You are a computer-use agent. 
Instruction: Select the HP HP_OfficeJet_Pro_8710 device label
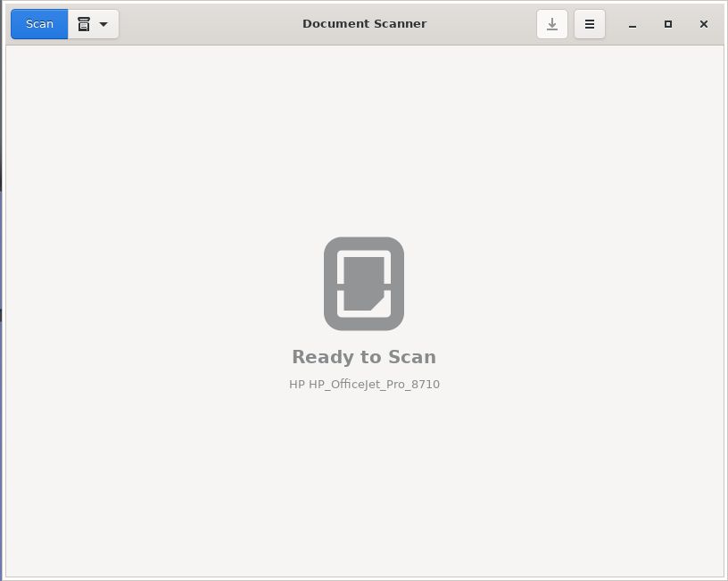(364, 385)
